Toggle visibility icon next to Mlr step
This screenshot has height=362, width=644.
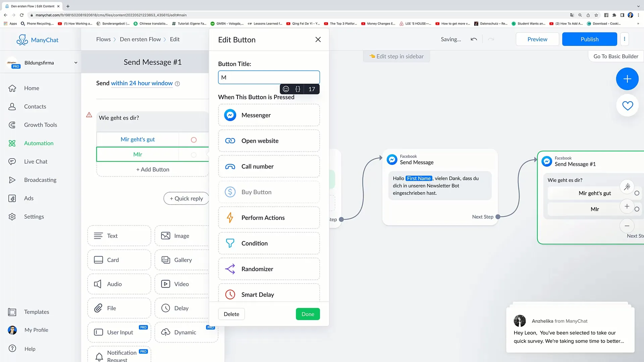click(x=194, y=154)
